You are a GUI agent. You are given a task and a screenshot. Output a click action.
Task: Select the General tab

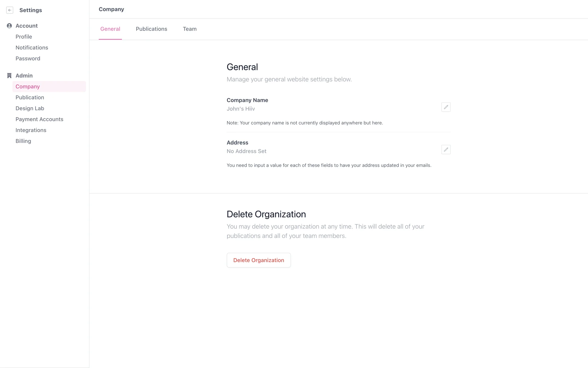(x=110, y=29)
